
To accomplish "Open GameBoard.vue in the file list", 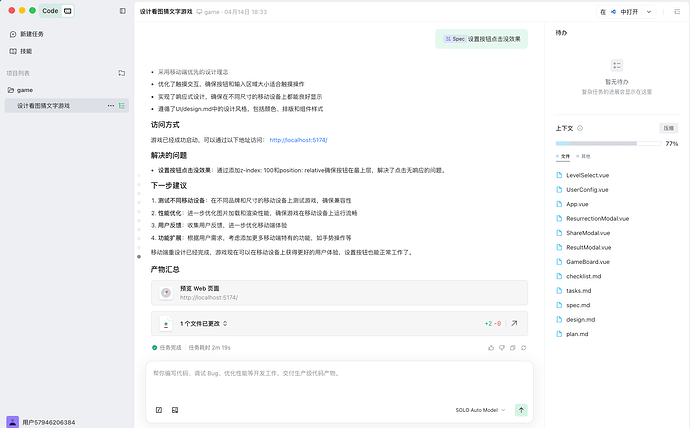I will click(x=588, y=261).
